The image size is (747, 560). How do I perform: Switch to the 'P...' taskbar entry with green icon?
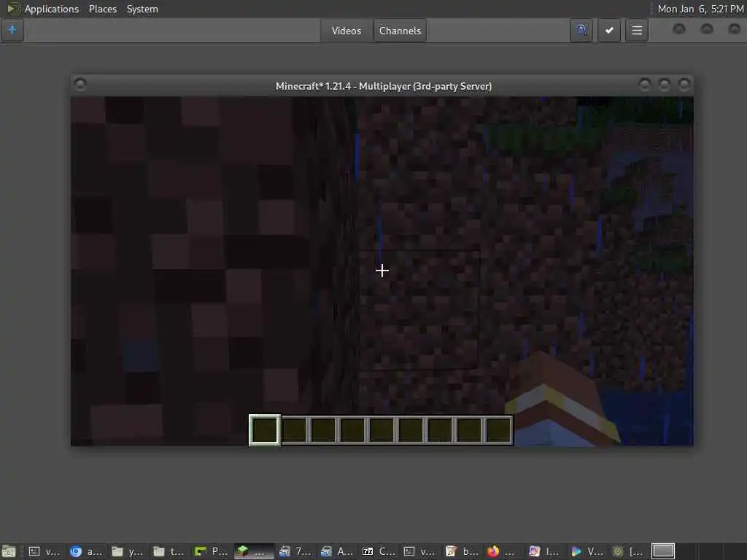(x=211, y=551)
